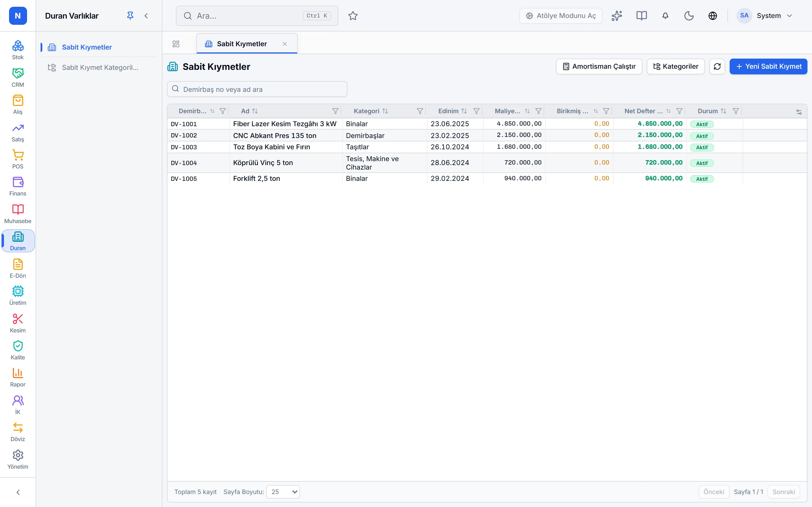Toggle dark mode with moon icon

coord(689,16)
